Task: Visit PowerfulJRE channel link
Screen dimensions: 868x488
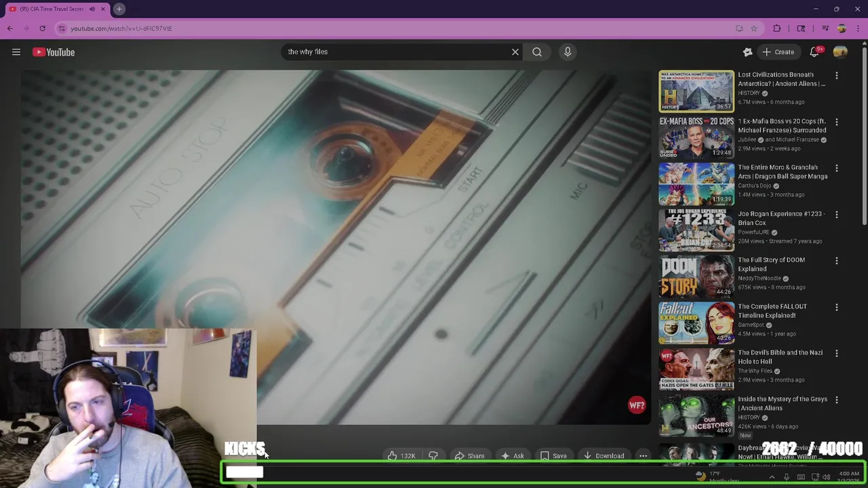Action: point(753,232)
